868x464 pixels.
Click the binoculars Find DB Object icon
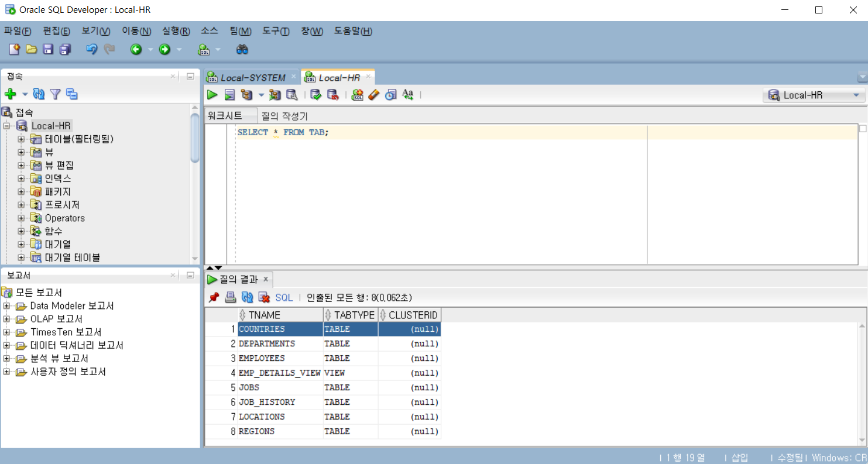pyautogui.click(x=242, y=50)
